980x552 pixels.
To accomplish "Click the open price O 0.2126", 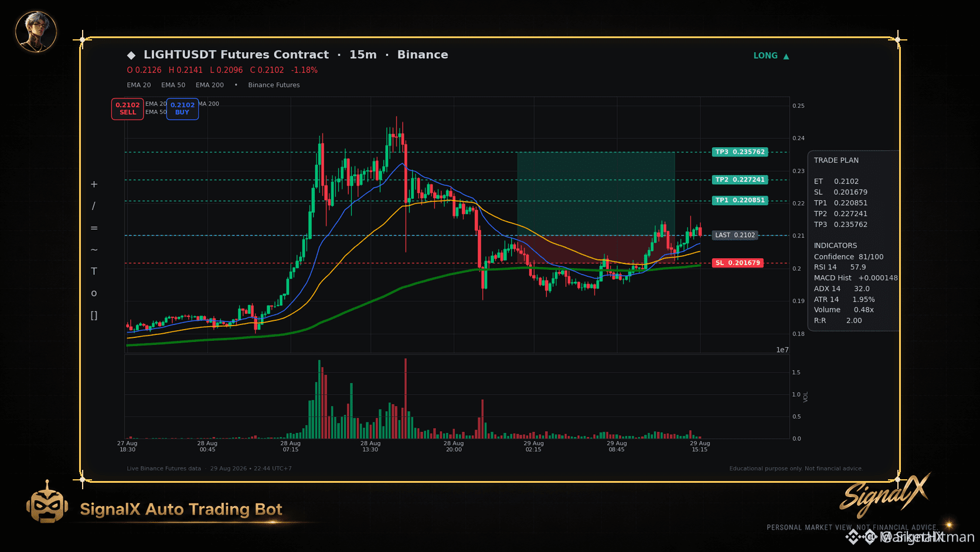I will point(144,70).
